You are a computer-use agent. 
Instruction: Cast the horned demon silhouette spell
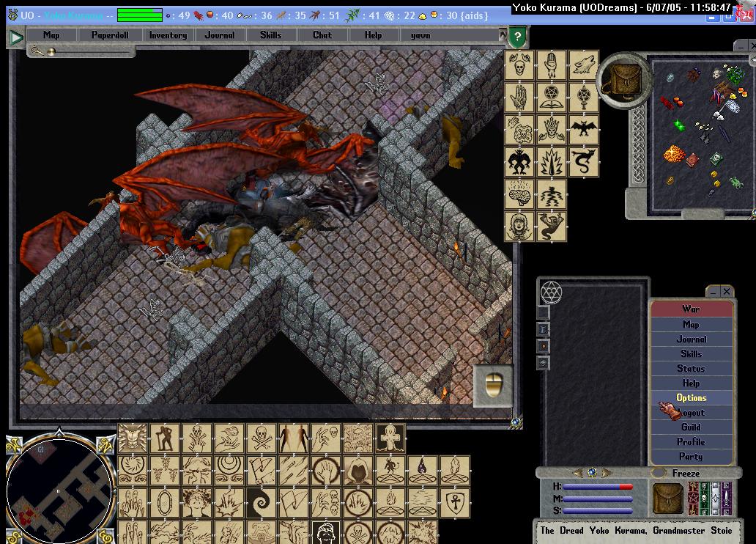(519, 162)
